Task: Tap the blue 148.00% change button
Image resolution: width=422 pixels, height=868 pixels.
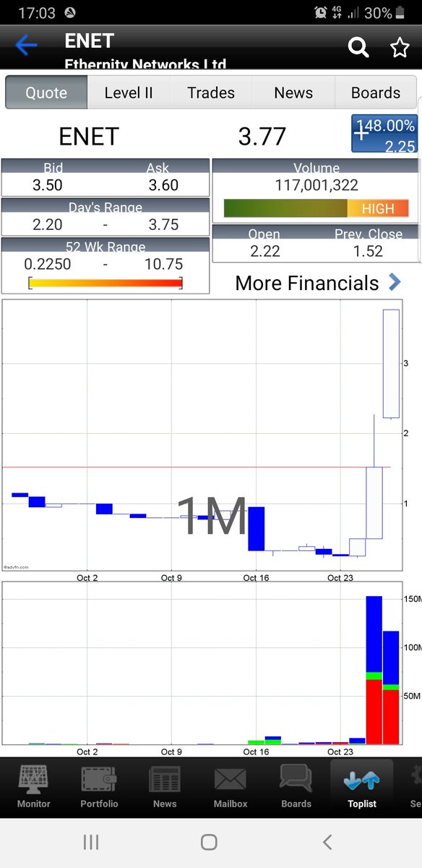Action: (384, 134)
